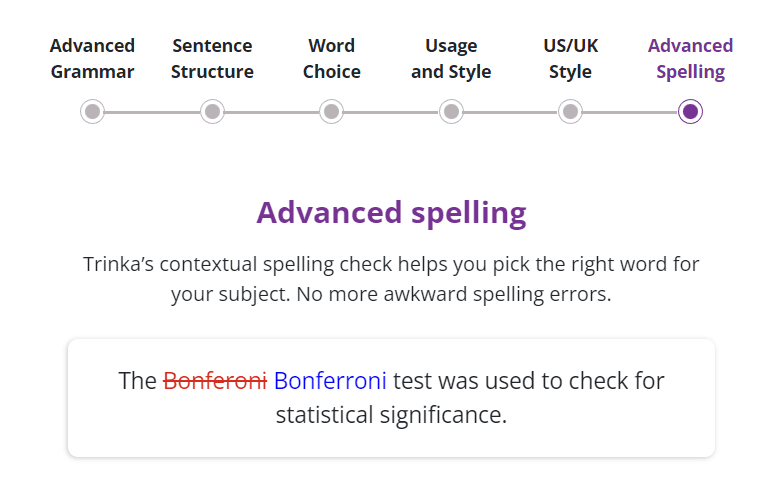This screenshot has height=490, width=781.
Task: Click the progress line between Word Choice and Usage dots
Action: [x=391, y=112]
